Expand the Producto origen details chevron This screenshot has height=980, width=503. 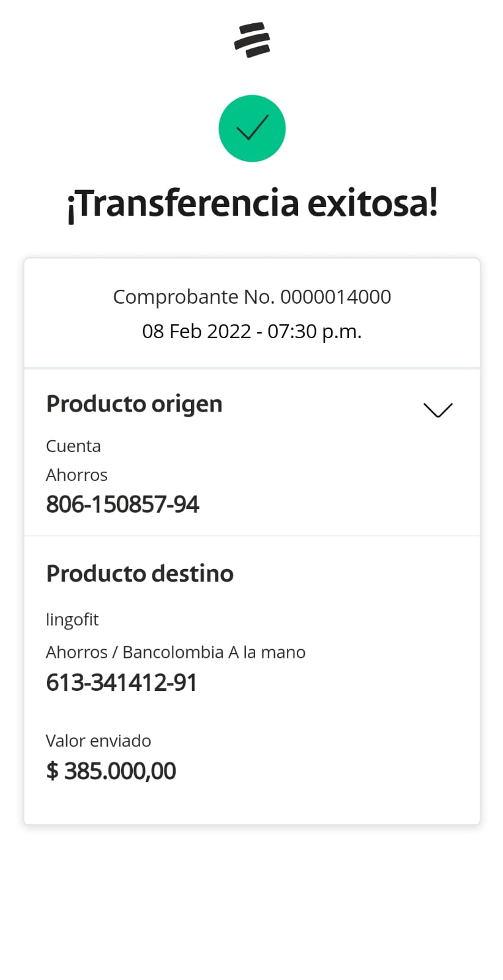click(438, 410)
